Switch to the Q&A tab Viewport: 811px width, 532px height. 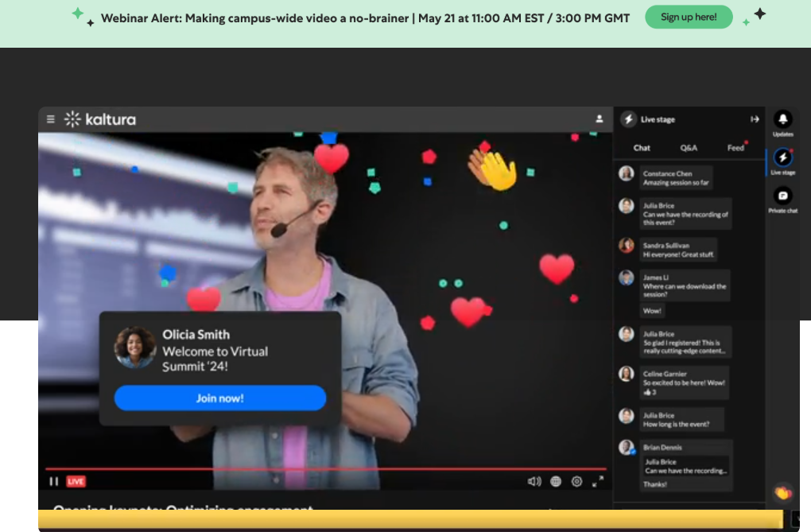click(x=689, y=148)
